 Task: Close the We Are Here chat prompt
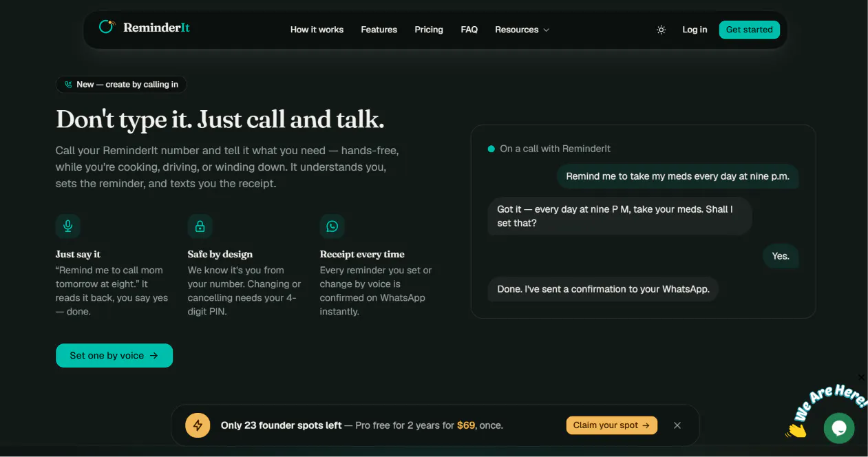[x=861, y=377]
